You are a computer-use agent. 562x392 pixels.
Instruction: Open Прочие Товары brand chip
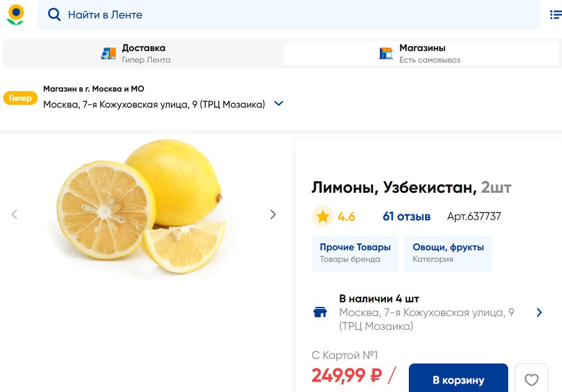(x=355, y=253)
